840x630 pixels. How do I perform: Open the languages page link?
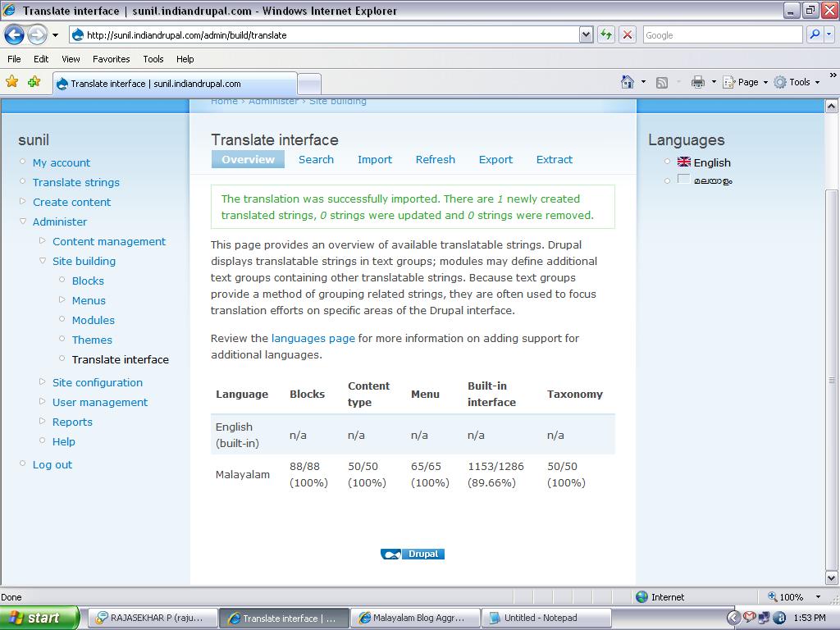click(313, 338)
